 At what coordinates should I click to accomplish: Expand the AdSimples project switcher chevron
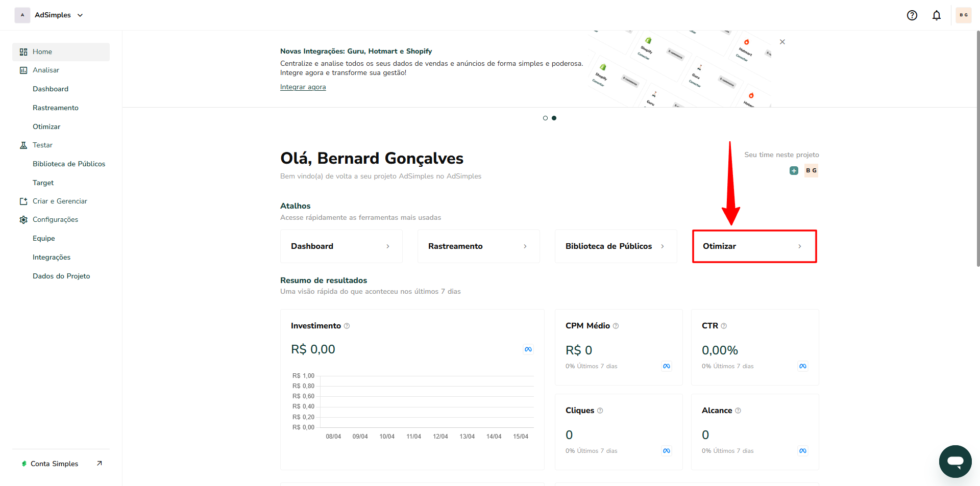tap(80, 15)
